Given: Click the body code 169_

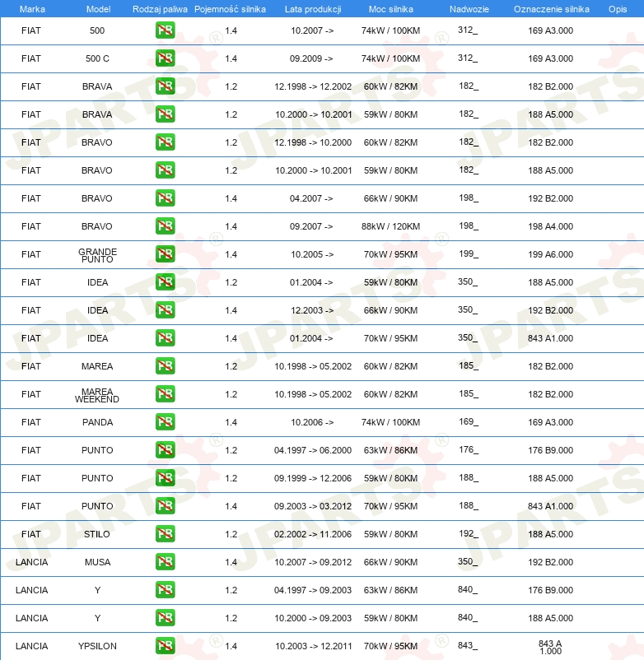Looking at the screenshot, I should [469, 421].
